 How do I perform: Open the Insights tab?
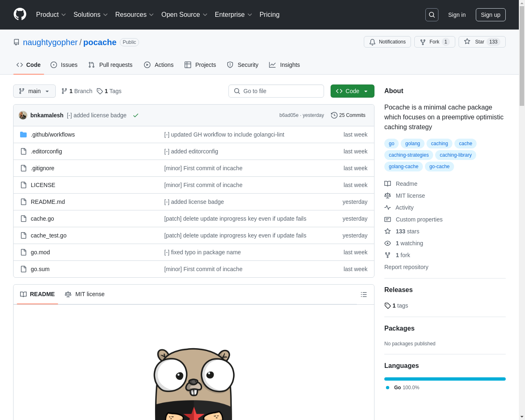(285, 65)
